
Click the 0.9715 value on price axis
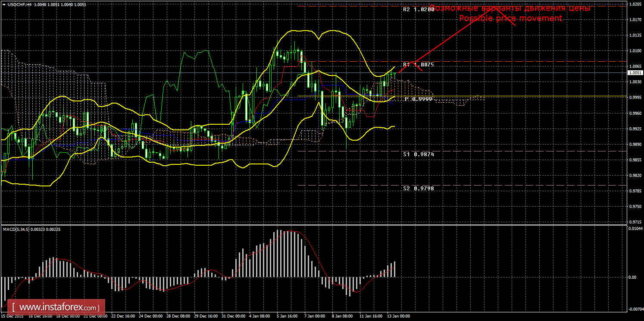pos(635,222)
